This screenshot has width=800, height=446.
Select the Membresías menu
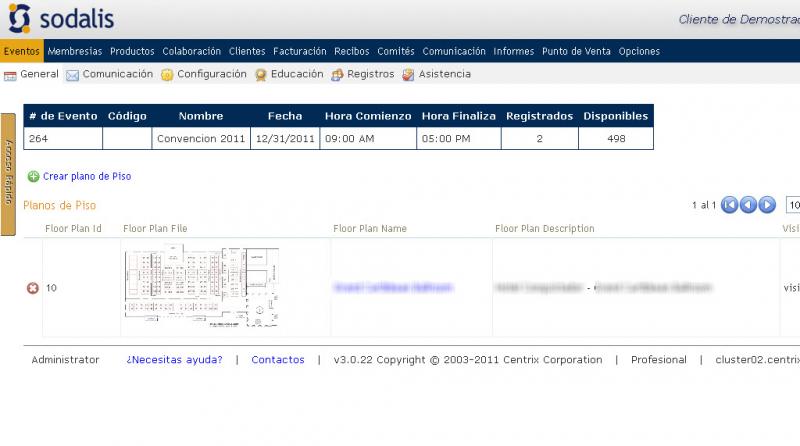75,51
